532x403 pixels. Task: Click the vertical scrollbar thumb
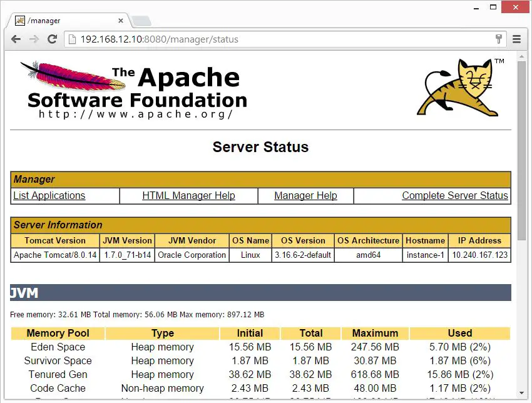click(521, 151)
